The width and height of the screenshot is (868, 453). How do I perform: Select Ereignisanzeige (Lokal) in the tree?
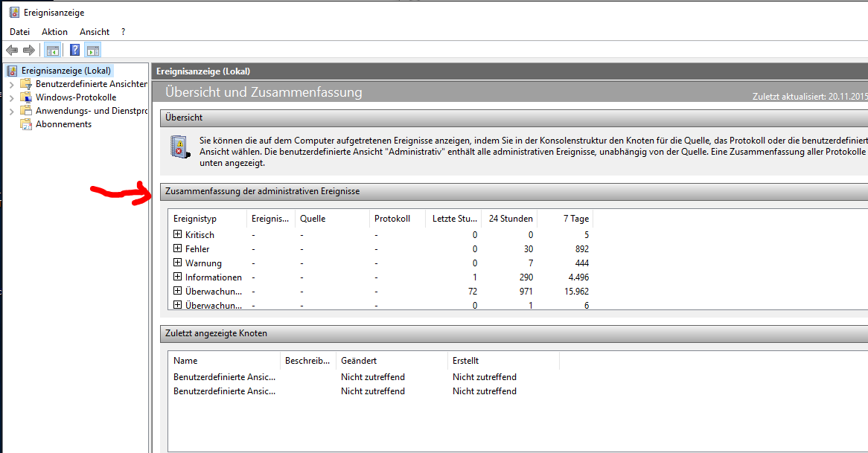pos(66,71)
